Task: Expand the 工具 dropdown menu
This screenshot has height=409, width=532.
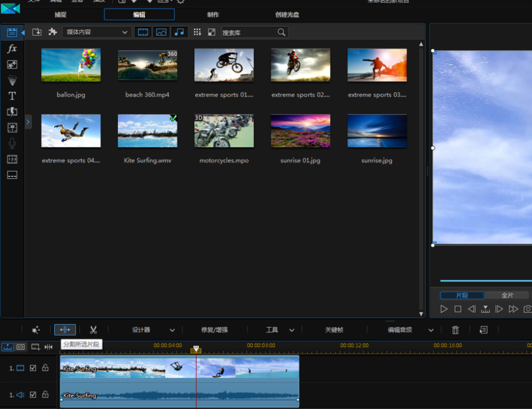Action: point(292,330)
